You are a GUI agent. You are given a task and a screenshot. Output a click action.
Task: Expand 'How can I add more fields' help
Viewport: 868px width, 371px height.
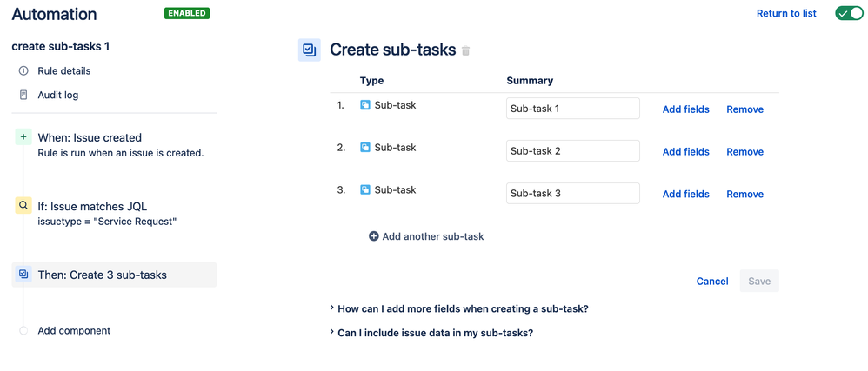(x=464, y=308)
